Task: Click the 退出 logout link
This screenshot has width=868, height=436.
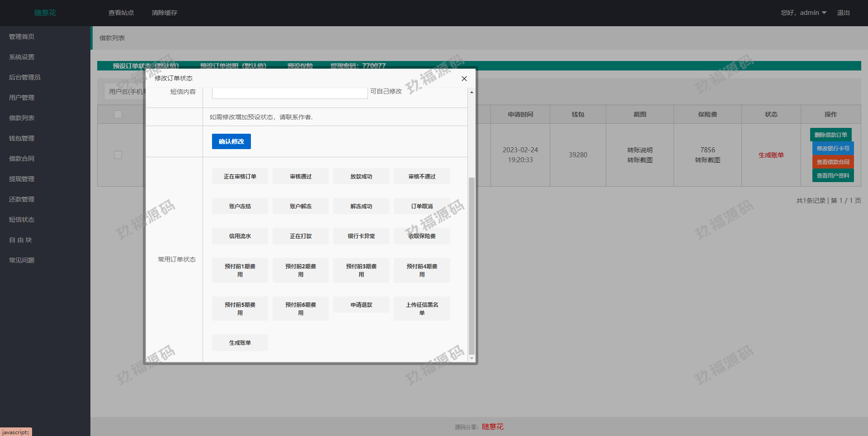Action: (x=843, y=13)
